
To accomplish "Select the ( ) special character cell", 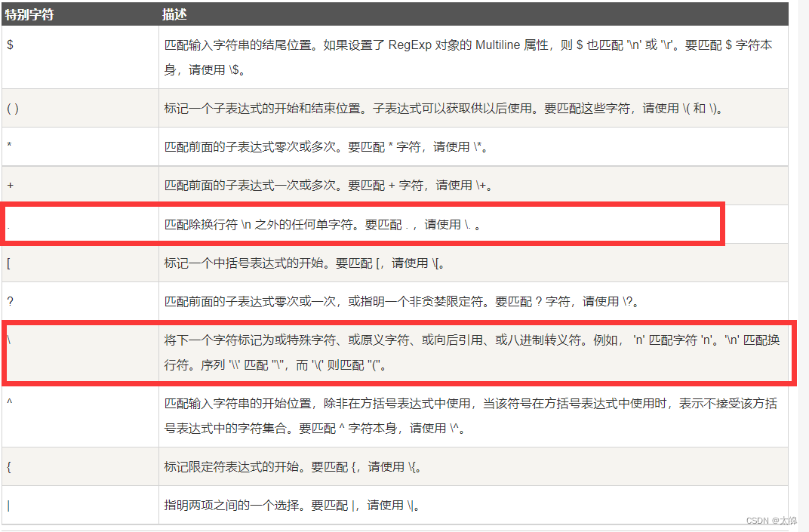I will click(80, 109).
